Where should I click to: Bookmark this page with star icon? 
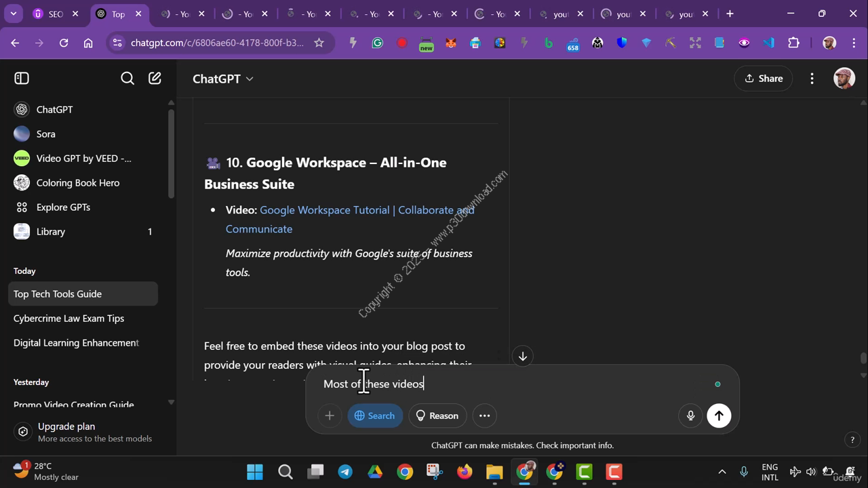click(319, 43)
